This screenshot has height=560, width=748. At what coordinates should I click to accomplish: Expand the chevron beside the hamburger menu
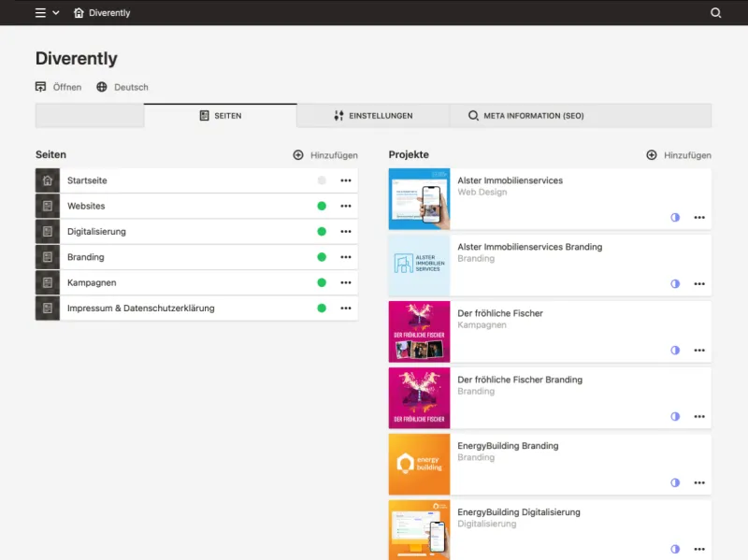coord(56,13)
